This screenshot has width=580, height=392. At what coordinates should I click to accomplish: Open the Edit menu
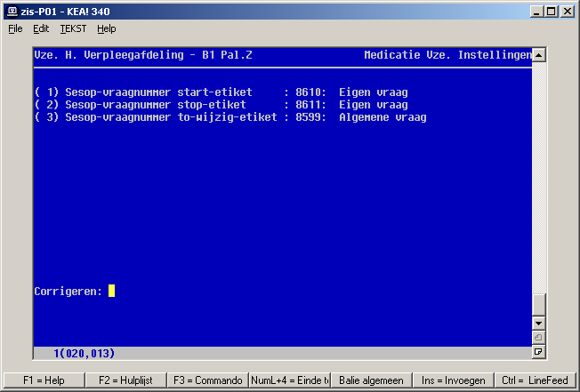(41, 28)
